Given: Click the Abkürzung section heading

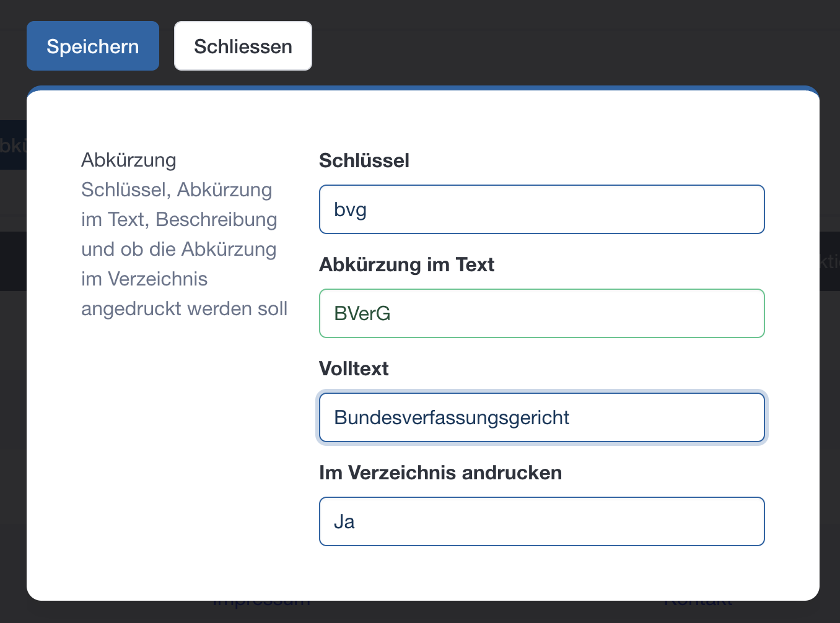Looking at the screenshot, I should coord(129,160).
